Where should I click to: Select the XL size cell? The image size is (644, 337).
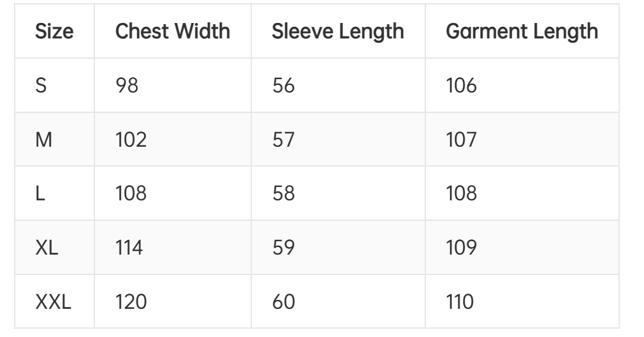[47, 248]
